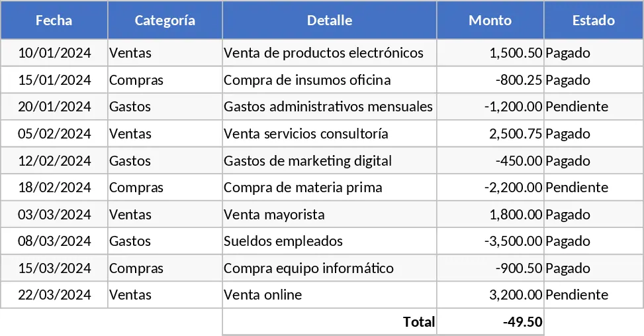This screenshot has height=336, width=644.
Task: Click the Detalle header cell
Action: (x=330, y=20)
